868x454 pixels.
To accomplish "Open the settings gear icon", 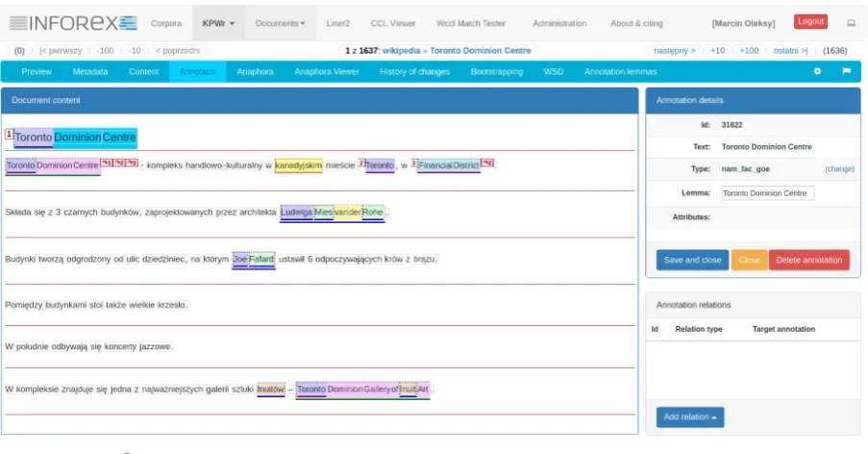I will [x=817, y=71].
